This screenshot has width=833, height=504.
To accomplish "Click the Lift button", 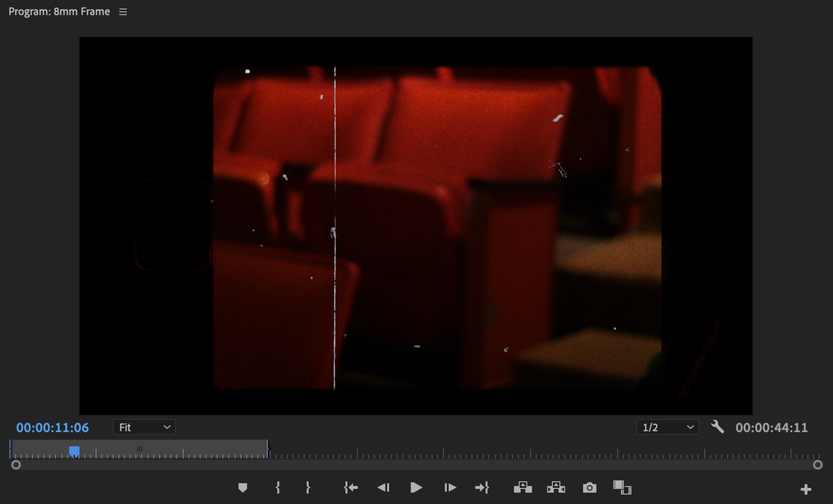I will [523, 487].
